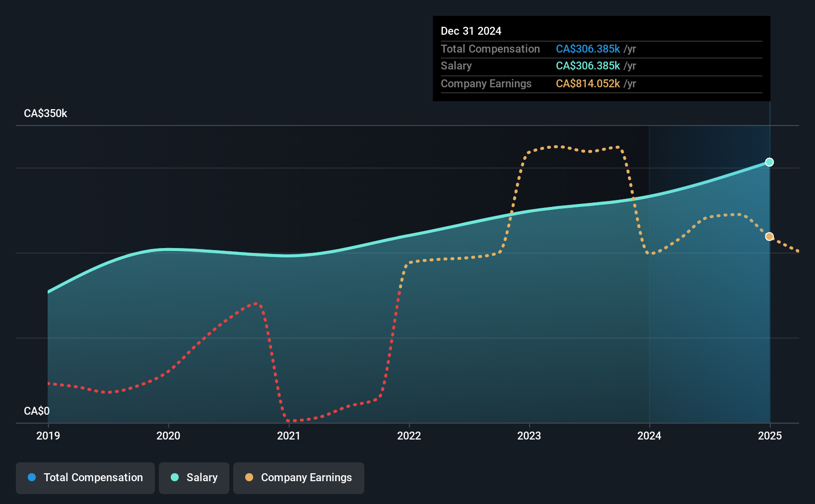815x504 pixels.
Task: Click the Company Earnings tooltip row label
Action: click(486, 83)
